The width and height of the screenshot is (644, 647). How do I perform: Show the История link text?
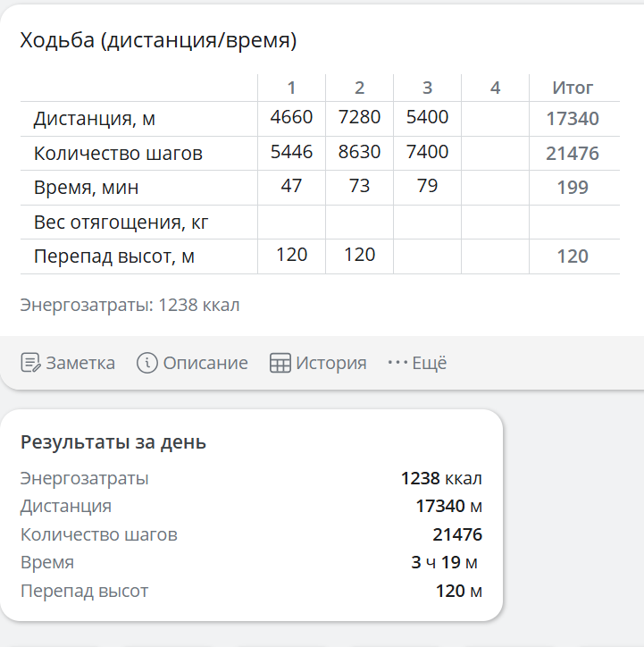tap(331, 363)
